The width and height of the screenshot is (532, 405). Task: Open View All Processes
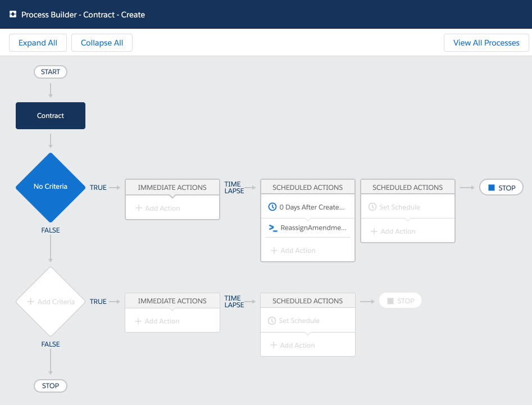(486, 43)
